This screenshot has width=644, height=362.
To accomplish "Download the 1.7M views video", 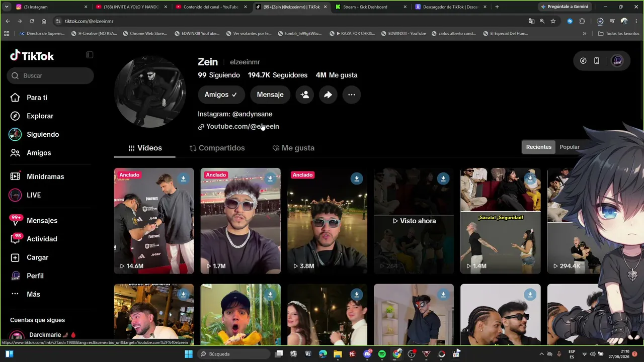I will pos(270,178).
